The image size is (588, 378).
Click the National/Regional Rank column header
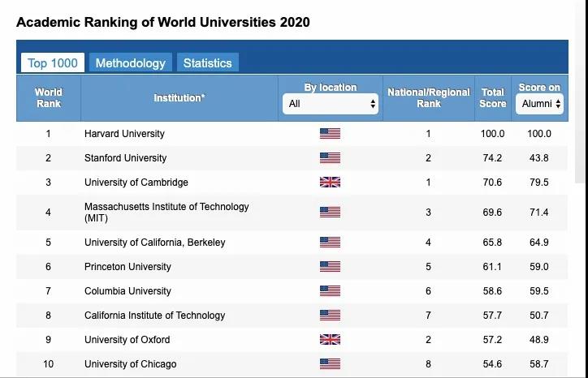coord(428,98)
